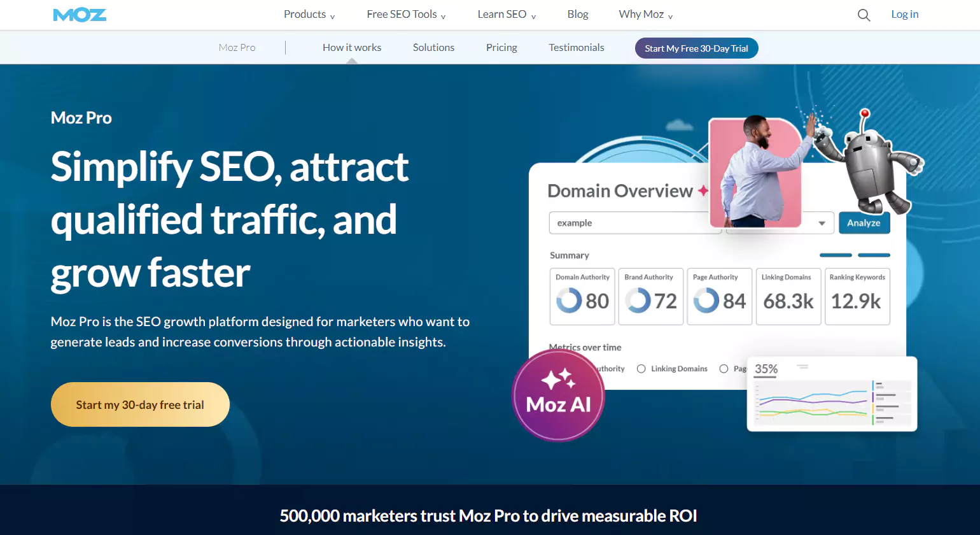Click the Moz logo

(x=80, y=14)
